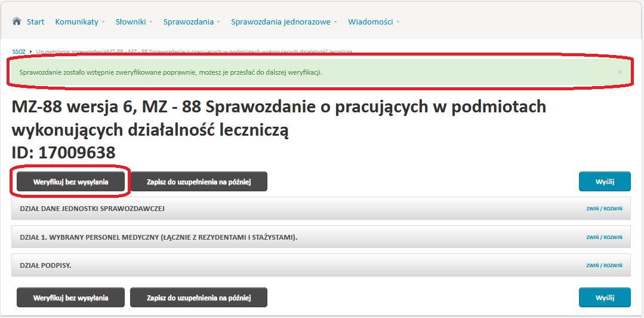Viewport: 644px width, 318px height.
Task: Open the Sprawozdania dropdown menu
Action: 192,22
